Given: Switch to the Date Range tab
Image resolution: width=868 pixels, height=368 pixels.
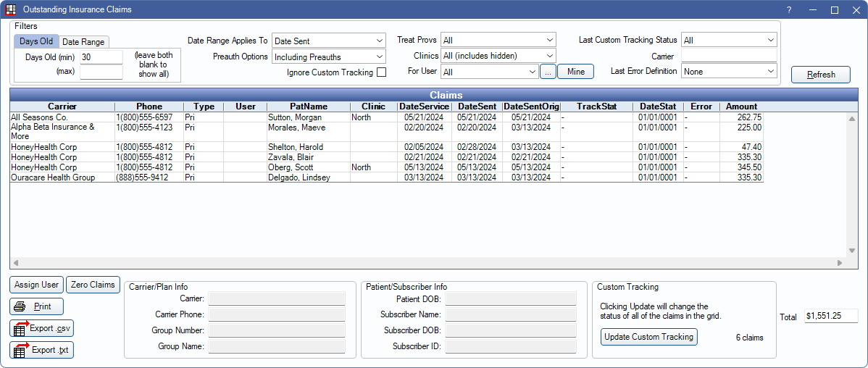Looking at the screenshot, I should click(x=83, y=42).
